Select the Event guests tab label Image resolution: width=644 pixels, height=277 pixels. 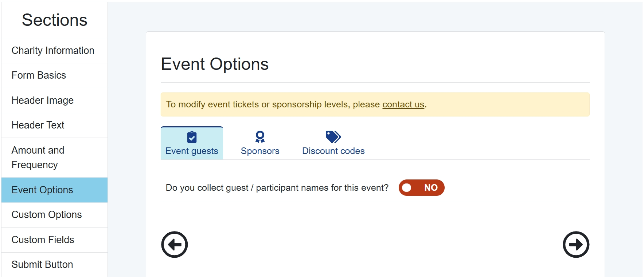point(192,151)
